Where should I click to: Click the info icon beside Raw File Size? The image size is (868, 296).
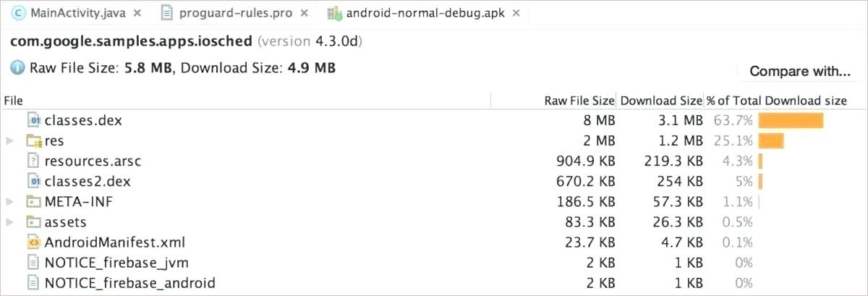point(17,68)
